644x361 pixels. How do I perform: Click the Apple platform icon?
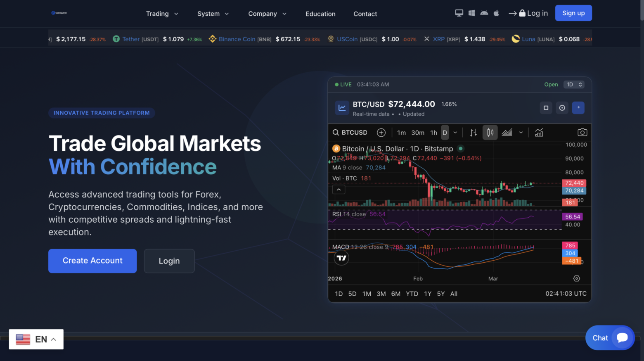click(496, 13)
